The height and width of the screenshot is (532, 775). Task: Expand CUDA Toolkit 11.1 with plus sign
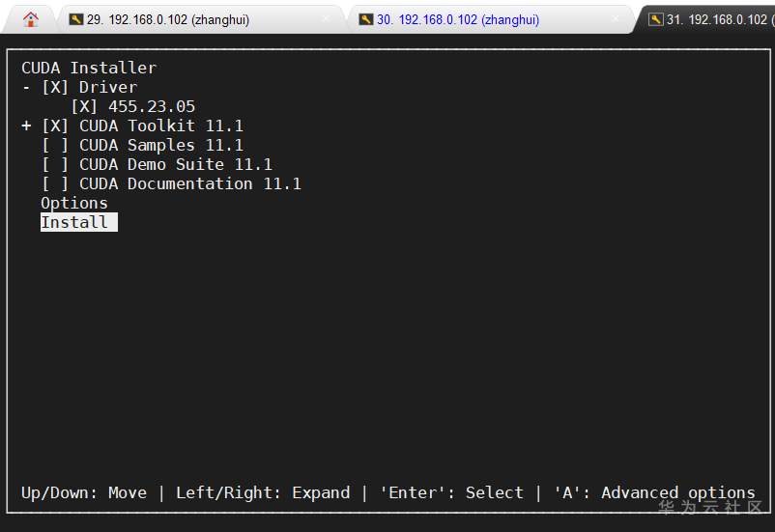coord(26,126)
